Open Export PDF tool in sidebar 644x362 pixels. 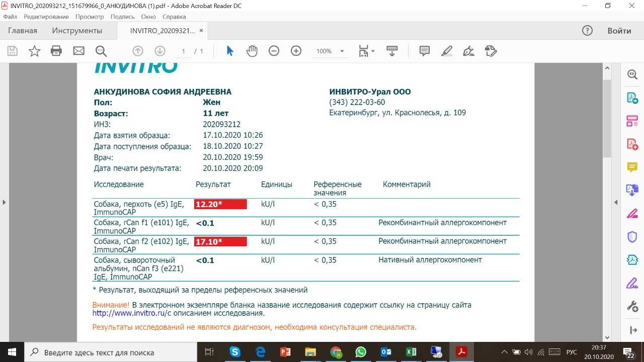point(632,98)
